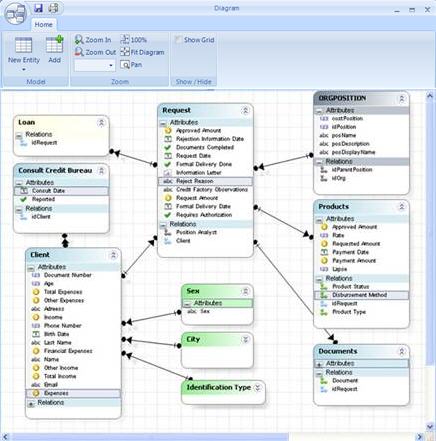Viewport: 436px width, 441px height.
Task: Expand Client Relations section
Action: tap(31, 403)
